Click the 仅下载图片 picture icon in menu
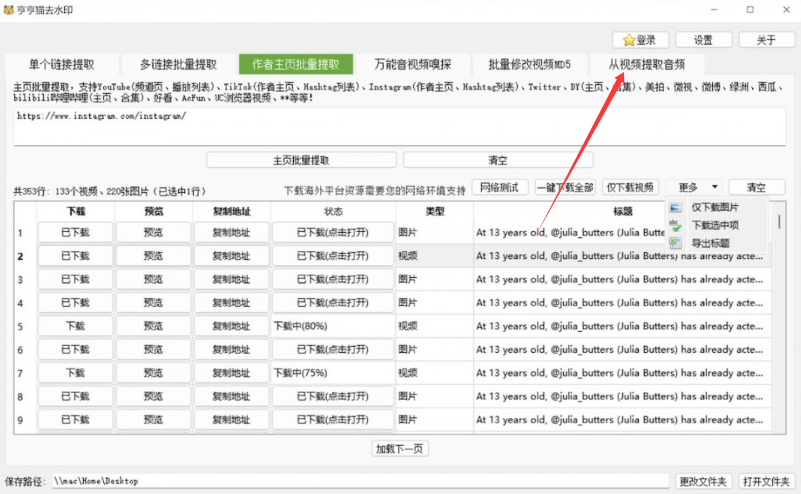The image size is (801, 494). coord(676,207)
